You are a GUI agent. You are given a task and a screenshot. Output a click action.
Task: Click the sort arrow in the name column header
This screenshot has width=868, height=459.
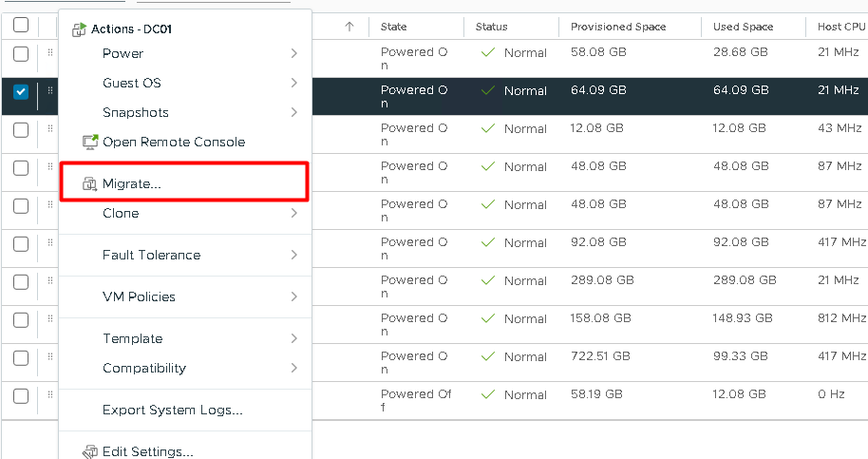click(349, 27)
